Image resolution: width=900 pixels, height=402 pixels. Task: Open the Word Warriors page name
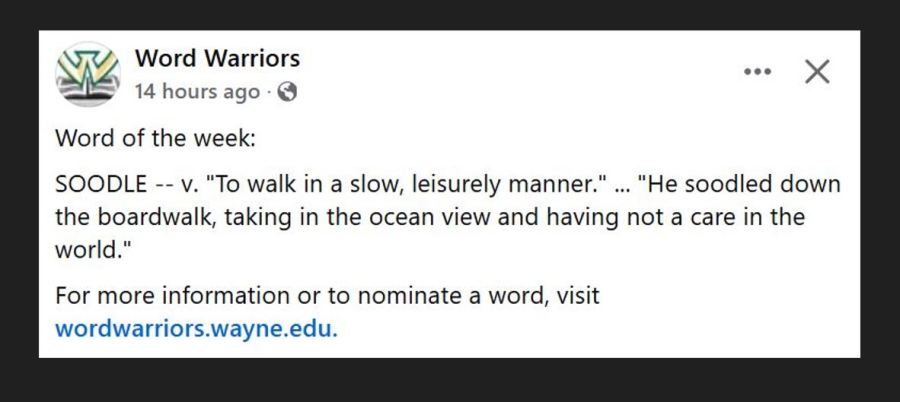click(217, 58)
